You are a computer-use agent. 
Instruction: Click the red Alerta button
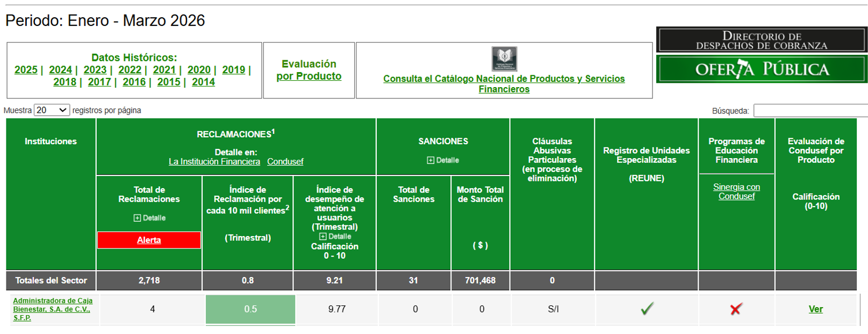pyautogui.click(x=149, y=240)
